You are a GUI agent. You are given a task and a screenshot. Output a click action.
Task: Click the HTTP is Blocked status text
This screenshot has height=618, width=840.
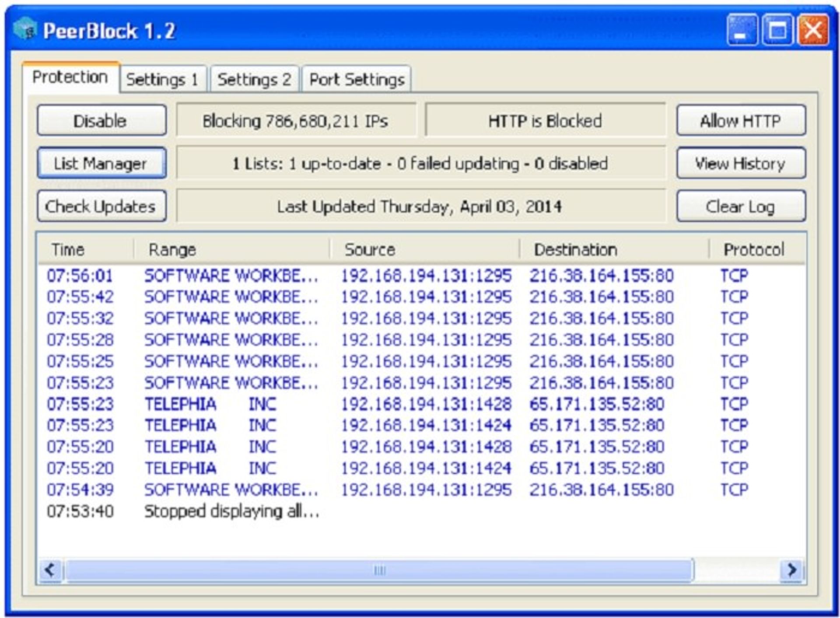545,121
